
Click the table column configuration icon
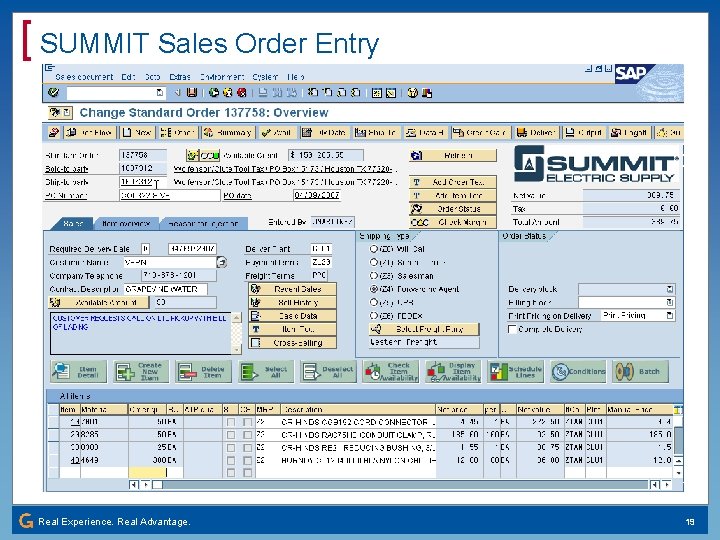[678, 409]
